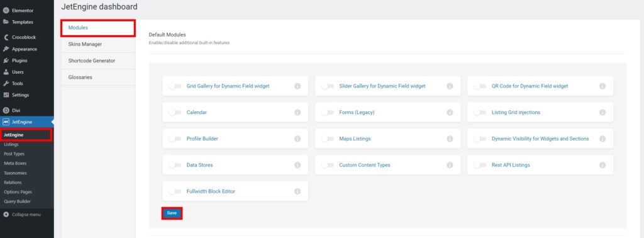Click the Divi icon in sidebar
The width and height of the screenshot is (644, 238).
(6, 110)
